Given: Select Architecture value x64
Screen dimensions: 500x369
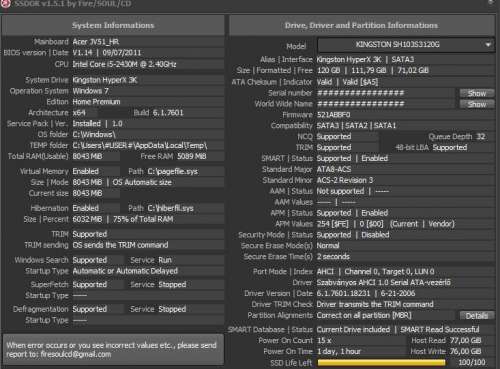Looking at the screenshot, I should pos(79,113).
